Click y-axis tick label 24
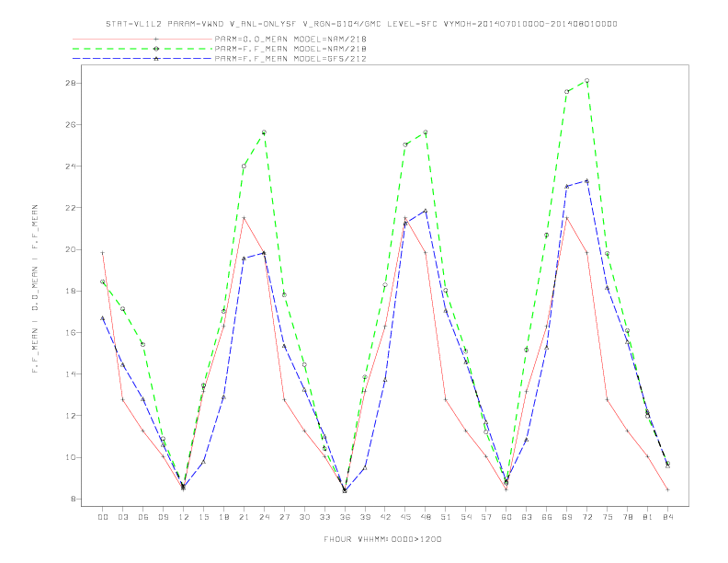 coord(71,167)
